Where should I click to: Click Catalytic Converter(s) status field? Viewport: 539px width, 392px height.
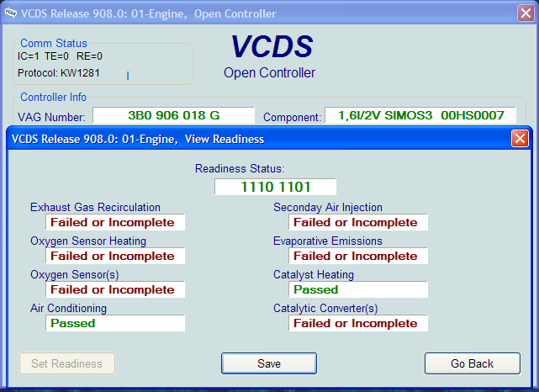pyautogui.click(x=358, y=323)
